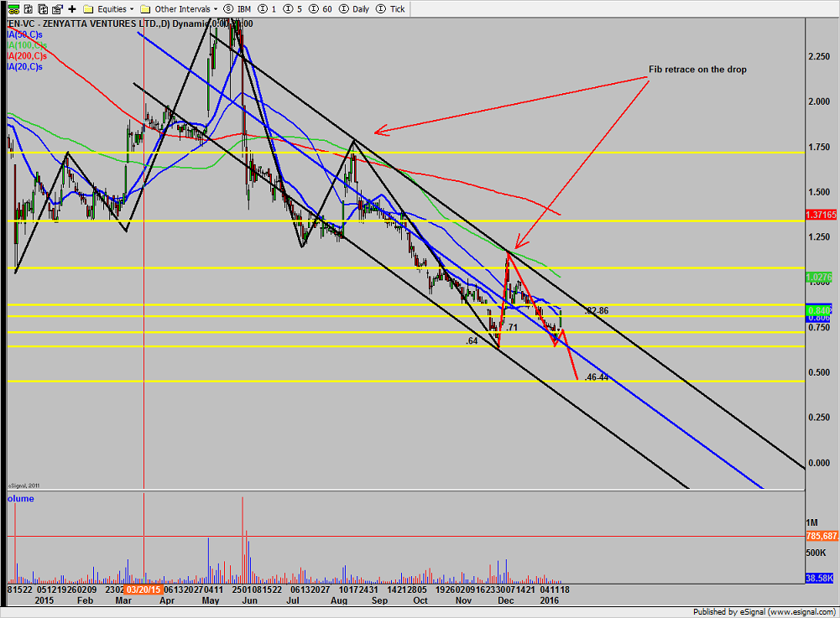Click the 1.750 price scale value
The height and width of the screenshot is (618, 840).
819,147
